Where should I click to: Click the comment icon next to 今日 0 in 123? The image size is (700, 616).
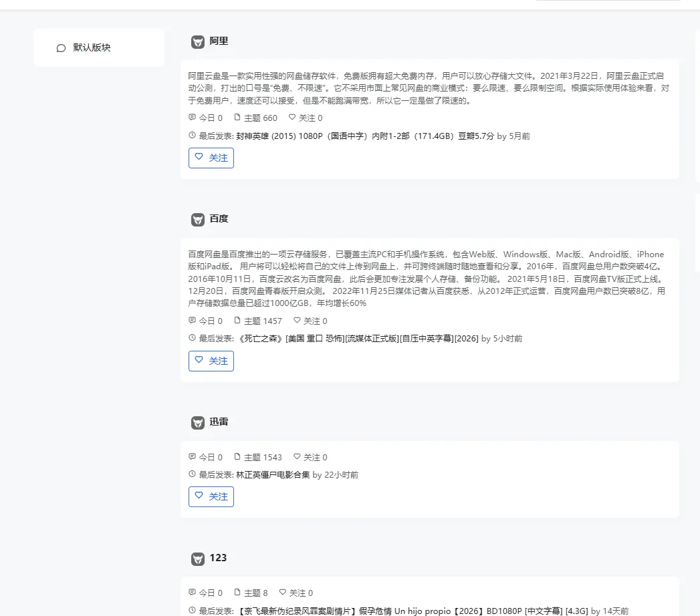click(x=192, y=592)
